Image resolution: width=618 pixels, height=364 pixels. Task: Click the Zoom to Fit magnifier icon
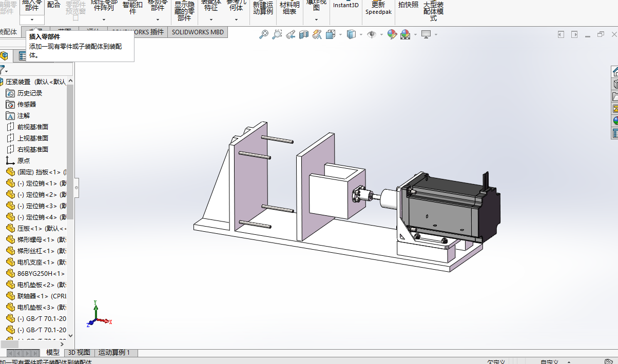(263, 34)
